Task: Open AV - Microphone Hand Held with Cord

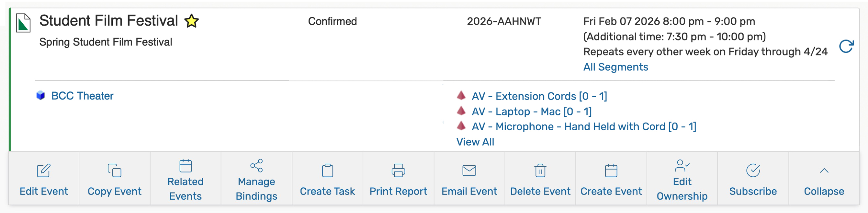Action: point(584,126)
